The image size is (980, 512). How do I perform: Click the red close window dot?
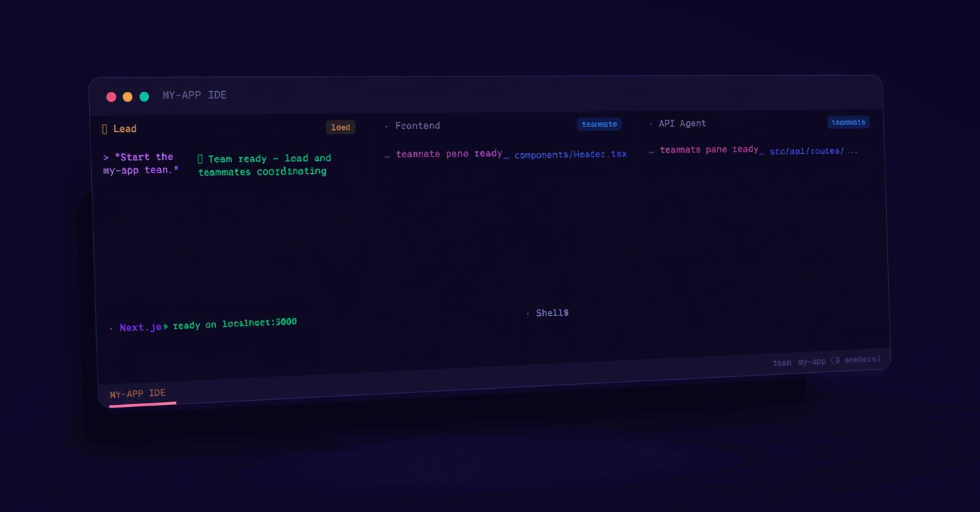pos(111,97)
